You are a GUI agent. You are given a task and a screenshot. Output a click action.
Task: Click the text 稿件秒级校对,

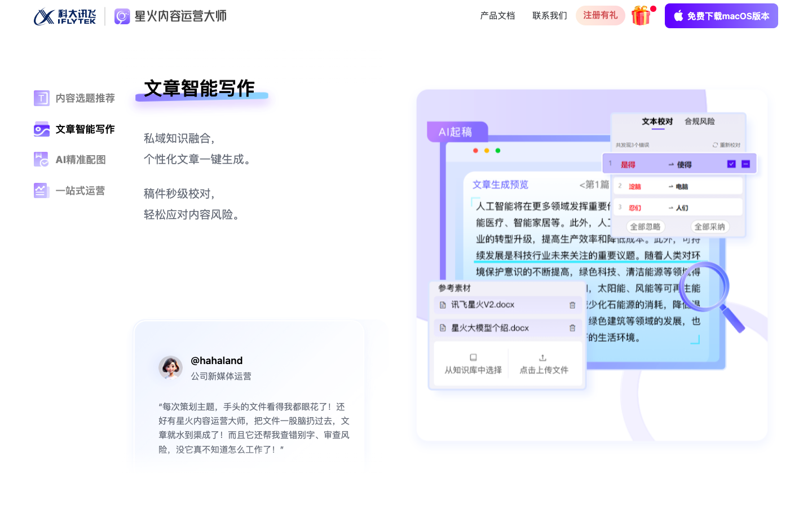coord(179,194)
